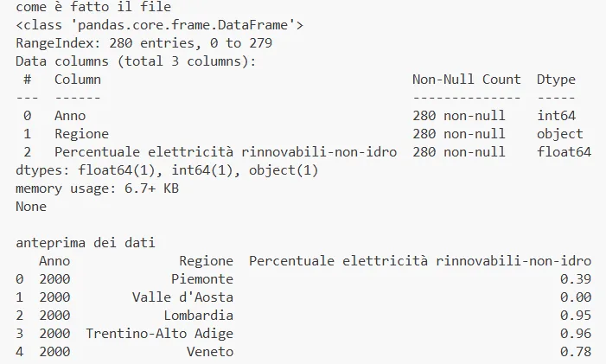Click the 'Valle d'Aosta' cell
This screenshot has height=364, width=606.
tap(182, 297)
